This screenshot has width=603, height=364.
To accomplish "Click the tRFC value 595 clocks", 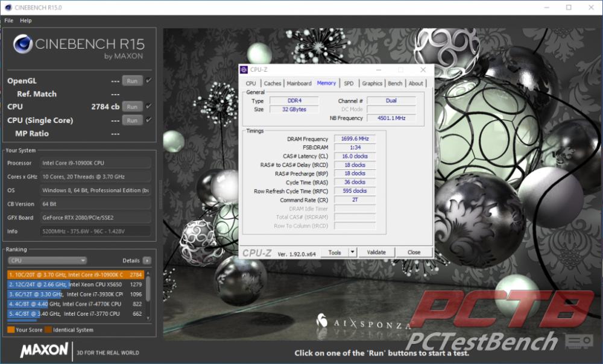I will (x=355, y=191).
